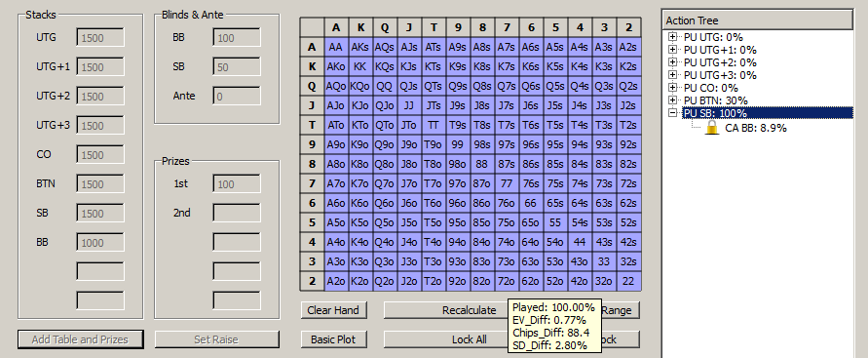This screenshot has height=358, width=868.
Task: Click the Lock All button
Action: 469,339
